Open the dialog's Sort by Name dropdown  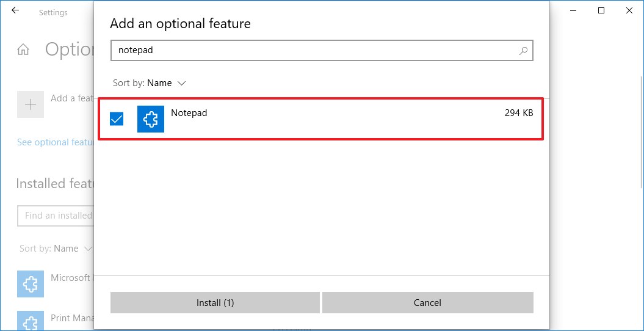pyautogui.click(x=150, y=83)
